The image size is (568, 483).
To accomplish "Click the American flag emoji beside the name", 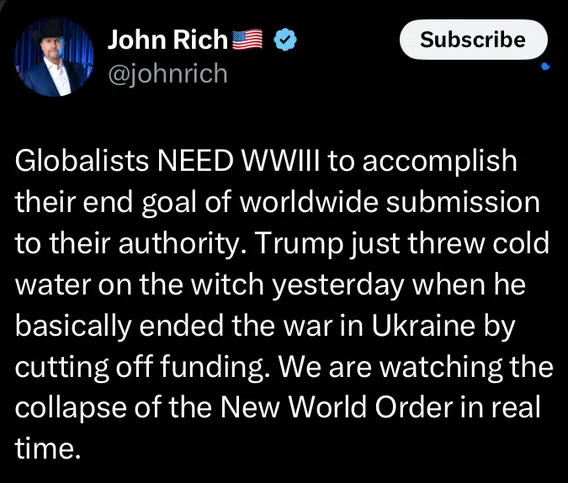I will coord(247,39).
